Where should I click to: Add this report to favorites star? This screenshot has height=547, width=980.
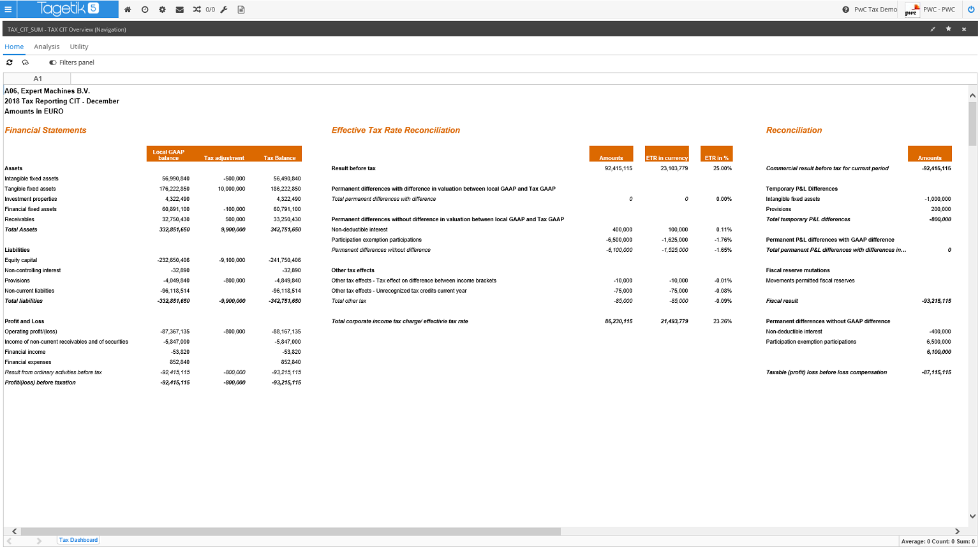click(x=948, y=29)
